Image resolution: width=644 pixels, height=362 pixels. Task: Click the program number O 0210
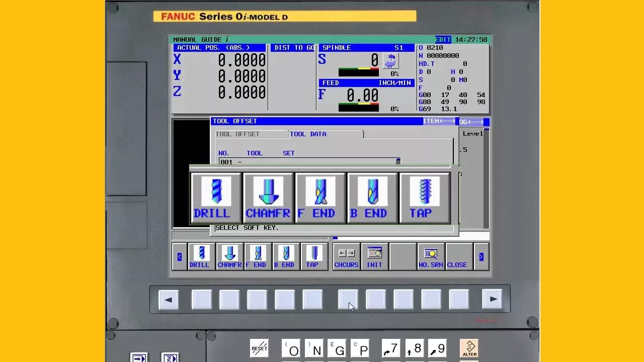431,48
